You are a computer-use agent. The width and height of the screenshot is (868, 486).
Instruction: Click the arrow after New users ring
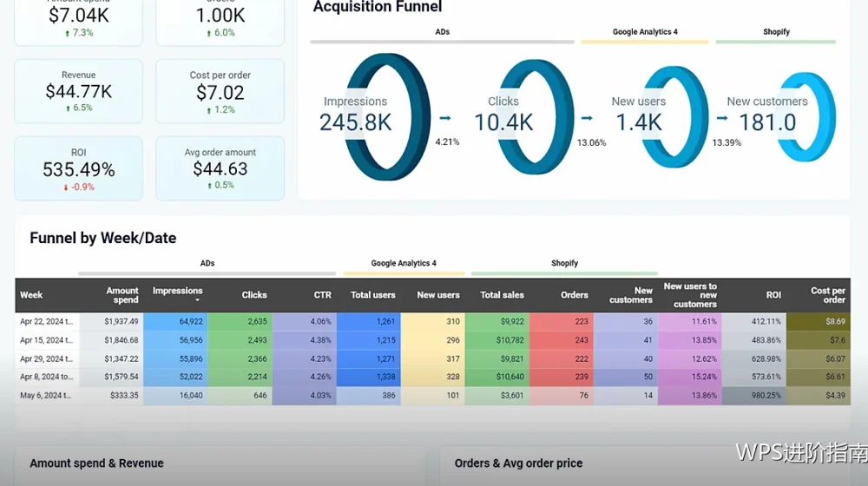[x=722, y=118]
